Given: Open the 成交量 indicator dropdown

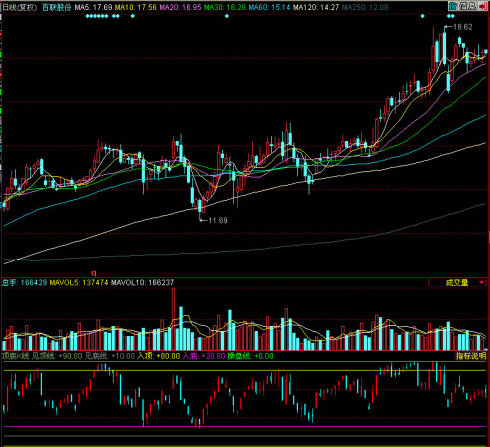Looking at the screenshot, I should point(457,283).
